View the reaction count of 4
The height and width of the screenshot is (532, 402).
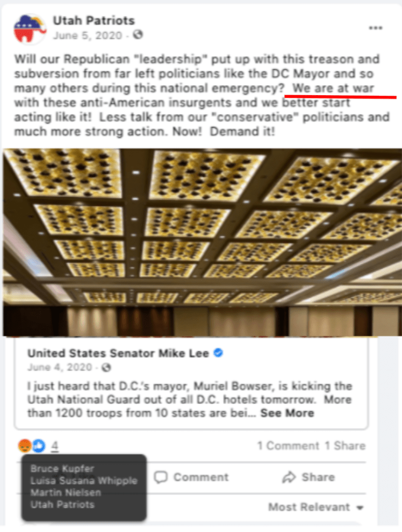55,446
